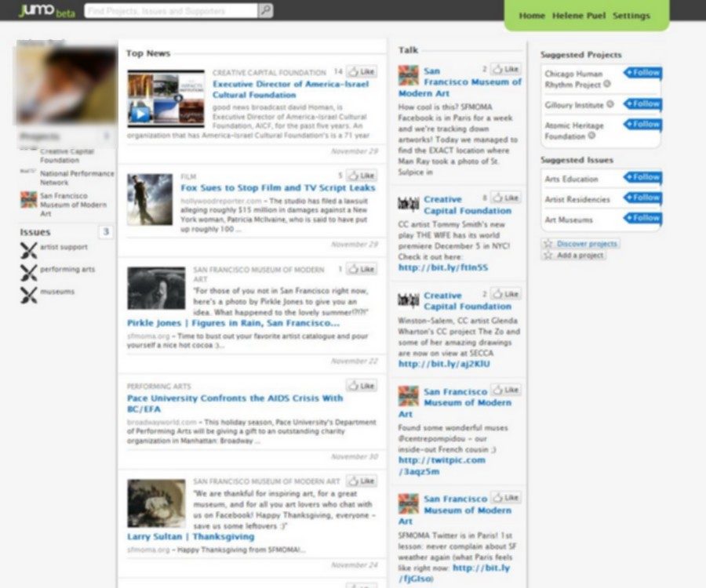This screenshot has height=588, width=706.
Task: Follow the Atomic Heritage Foundation
Action: [643, 125]
